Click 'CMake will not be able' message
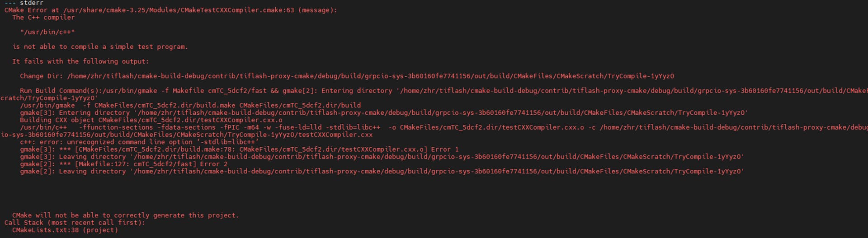 (x=125, y=215)
